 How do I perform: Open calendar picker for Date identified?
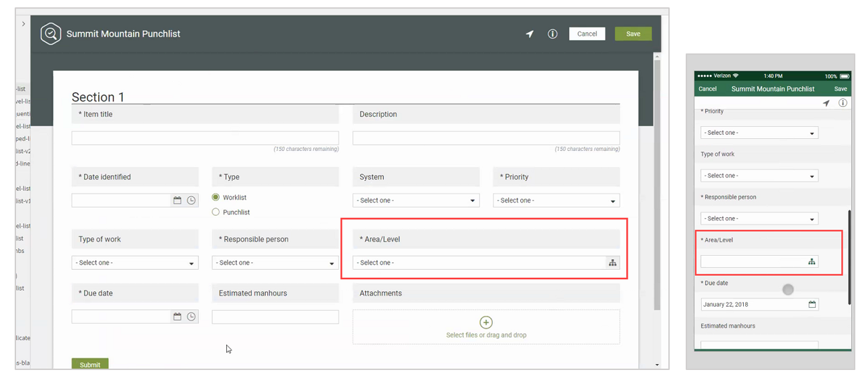(177, 200)
